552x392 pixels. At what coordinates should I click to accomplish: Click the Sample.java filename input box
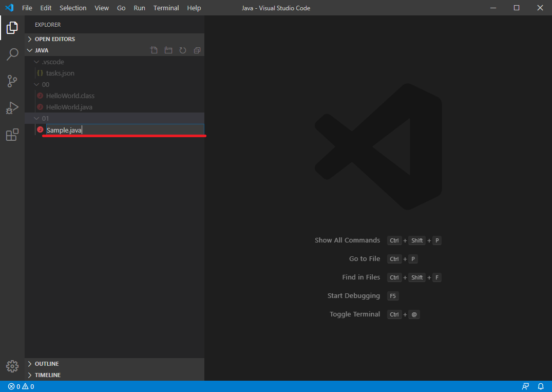(125, 130)
